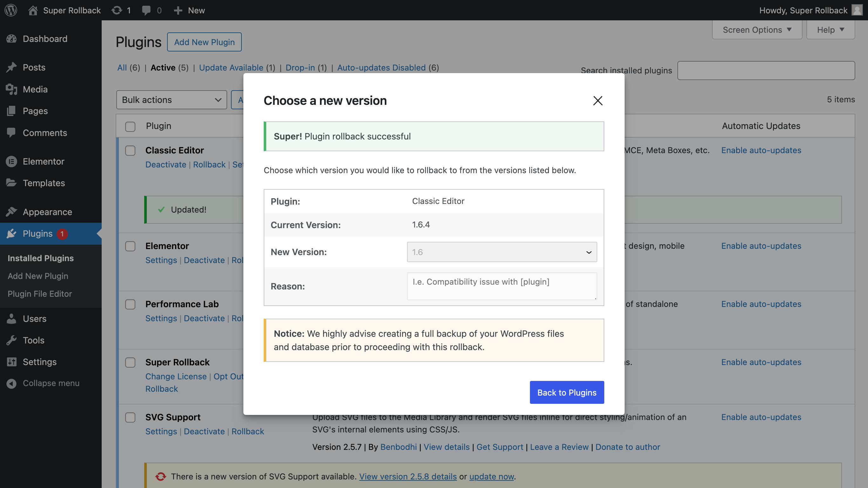Open the New Version dropdown
Image resolution: width=868 pixels, height=488 pixels.
coord(502,252)
